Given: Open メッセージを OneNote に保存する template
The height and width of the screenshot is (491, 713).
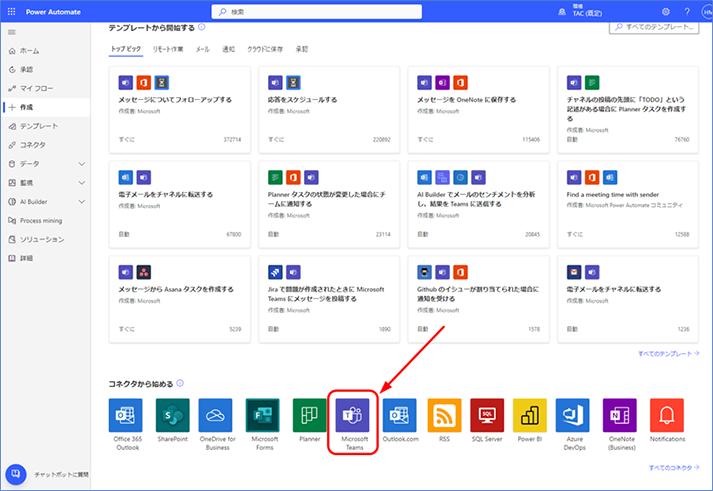Looking at the screenshot, I should [478, 110].
